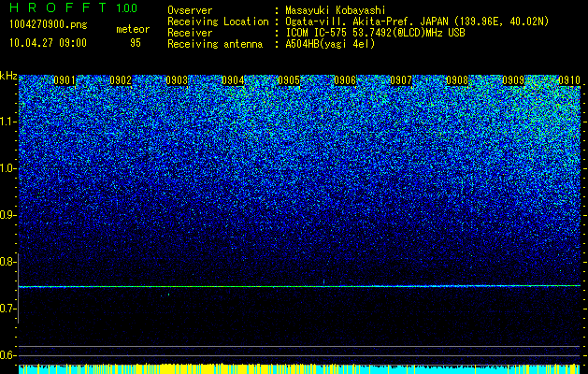
Task: Click the timestamp 10.04.27 09:00
Action: pyautogui.click(x=48, y=43)
